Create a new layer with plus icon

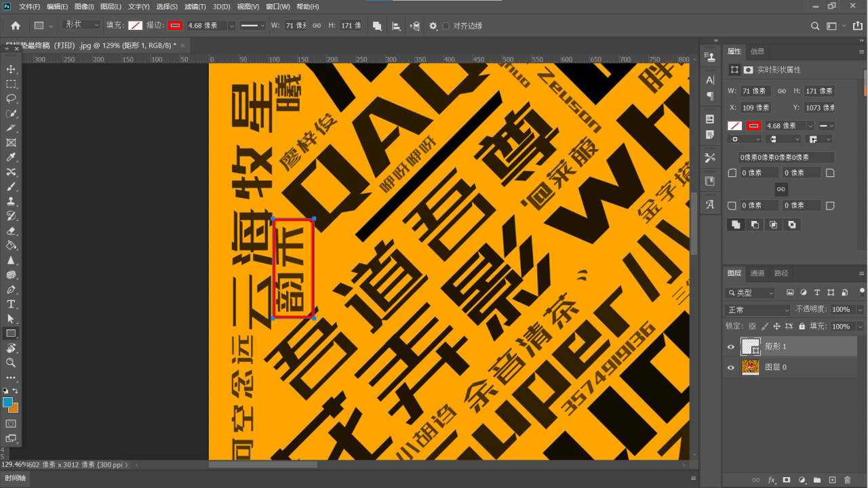point(833,480)
